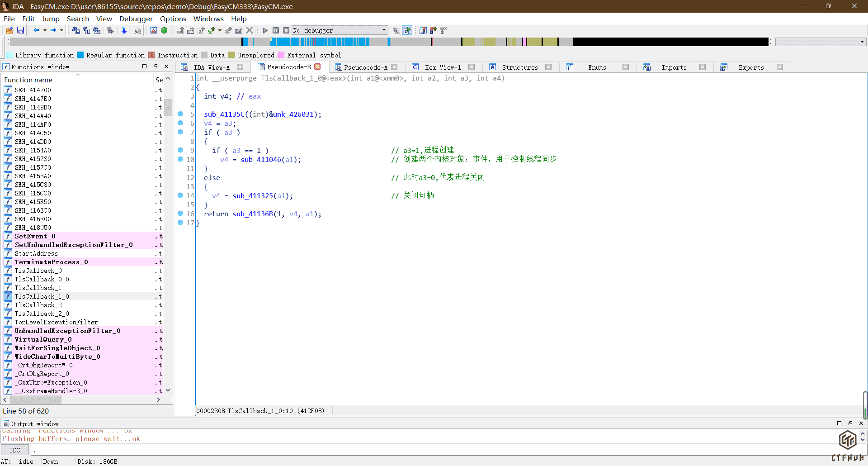This screenshot has height=466, width=868.
Task: Click the Terminate process stop icon
Action: [286, 30]
